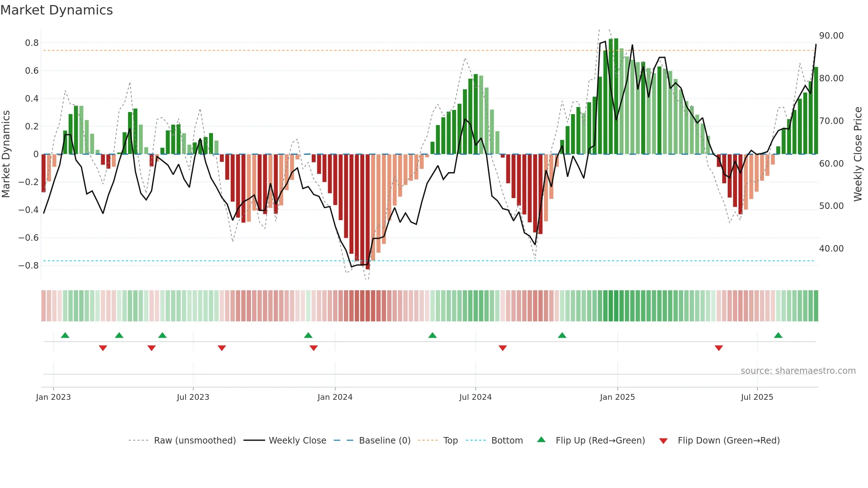Click the last flip-up marker after Jul 2025
Viewport: 868px width, 488px height.
pos(778,335)
